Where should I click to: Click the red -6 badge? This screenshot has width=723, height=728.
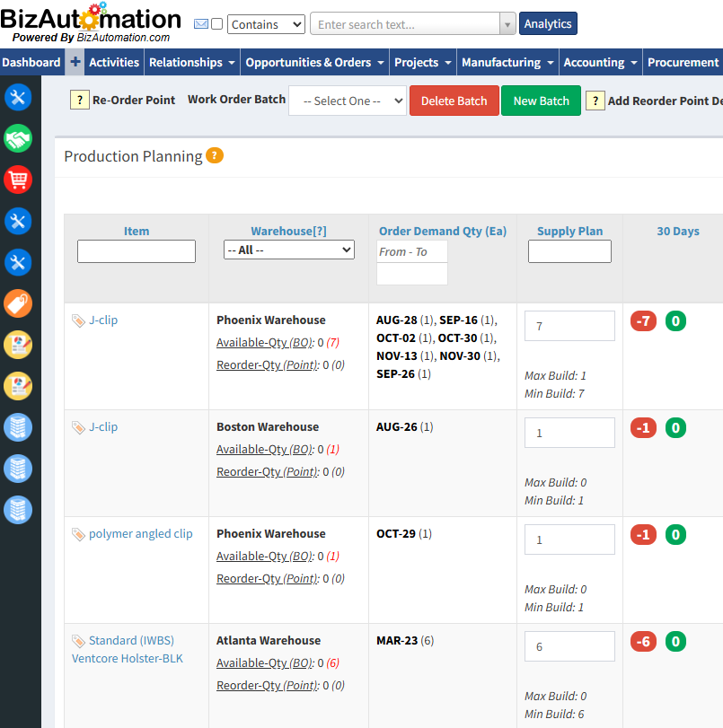643,642
